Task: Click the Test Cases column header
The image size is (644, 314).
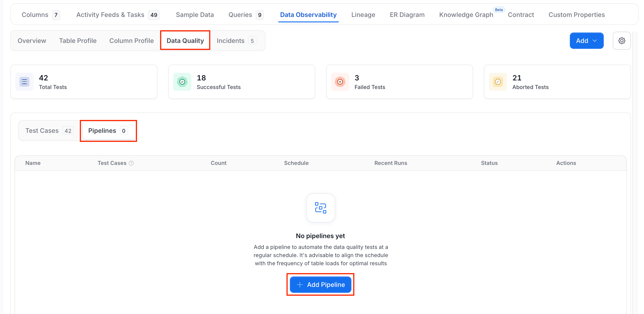Action: pyautogui.click(x=112, y=163)
